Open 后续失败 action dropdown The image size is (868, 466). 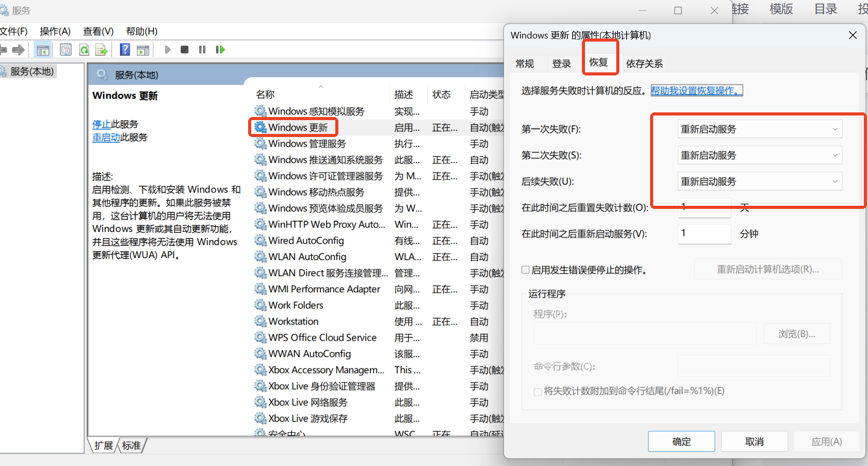[760, 181]
